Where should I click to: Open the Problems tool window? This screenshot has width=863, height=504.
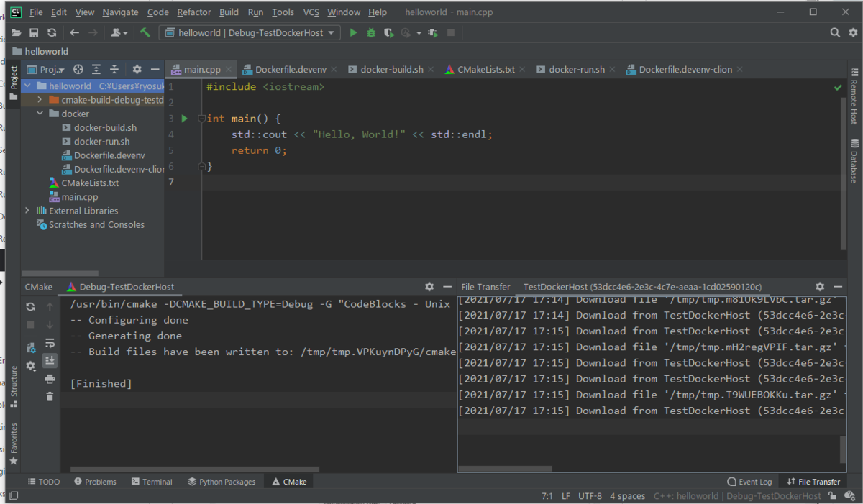click(94, 482)
